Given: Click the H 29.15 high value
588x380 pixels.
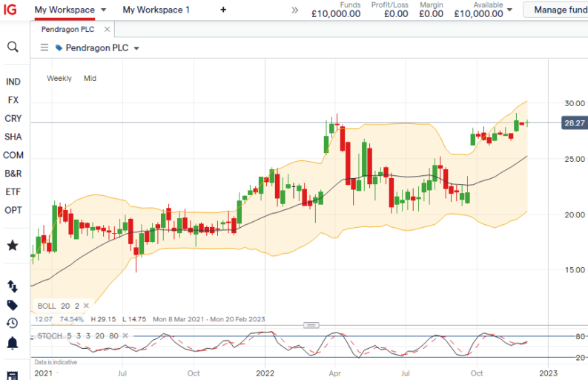Looking at the screenshot, I should pyautogui.click(x=103, y=319).
